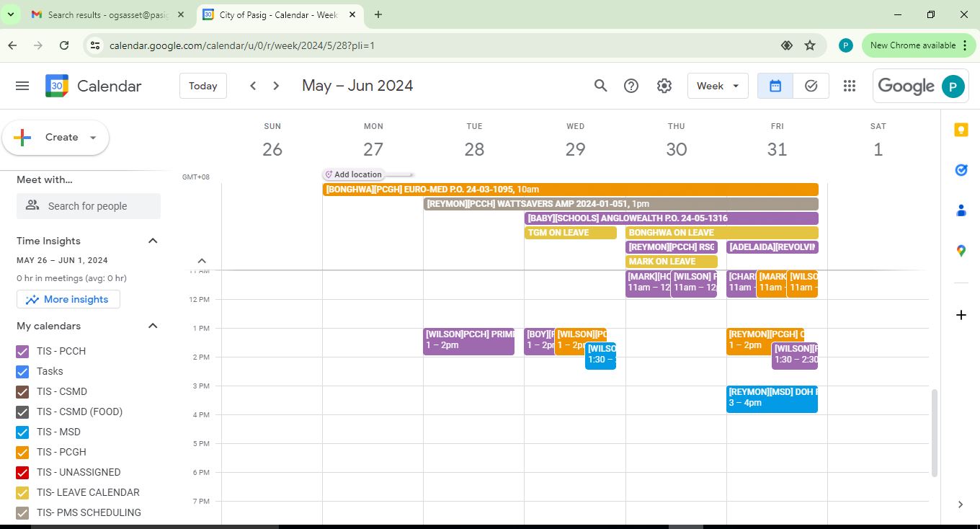The height and width of the screenshot is (529, 980).
Task: Collapse Time Insights section
Action: (153, 241)
